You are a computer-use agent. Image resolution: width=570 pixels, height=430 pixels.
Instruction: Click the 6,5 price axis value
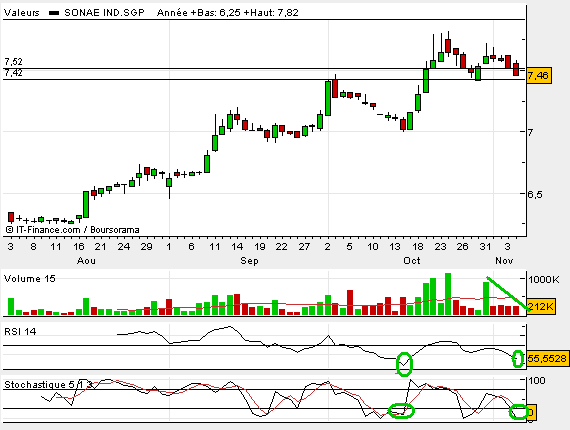click(x=535, y=194)
